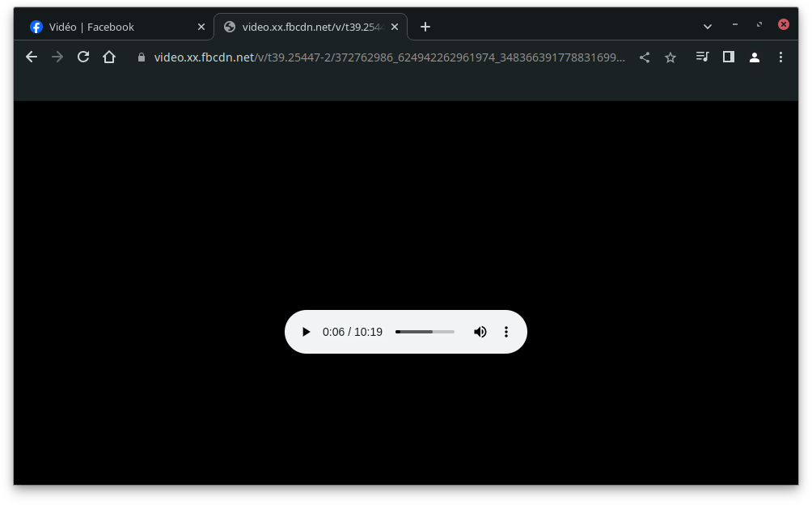Switch to the Vidéo | Facebook tab
Screen dimensions: 812x505
[105, 27]
